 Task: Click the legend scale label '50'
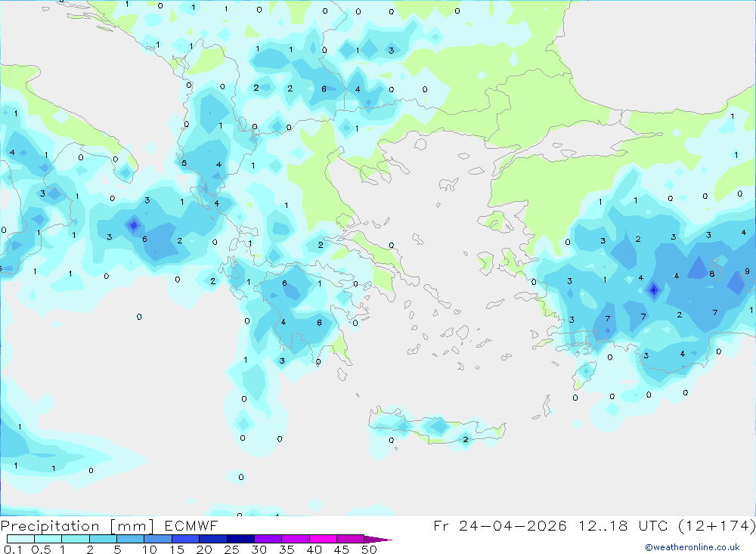click(x=369, y=549)
